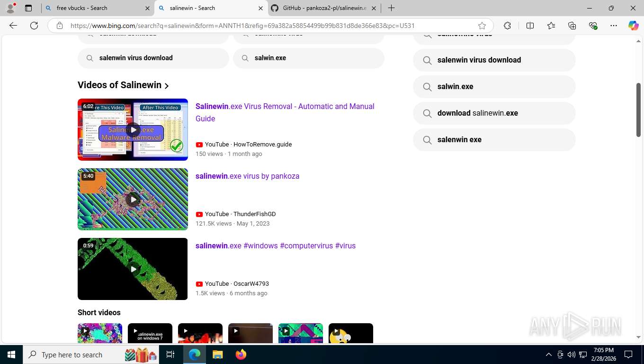The width and height of the screenshot is (644, 364).
Task: Select the salinewin Search tab
Action: click(x=211, y=8)
